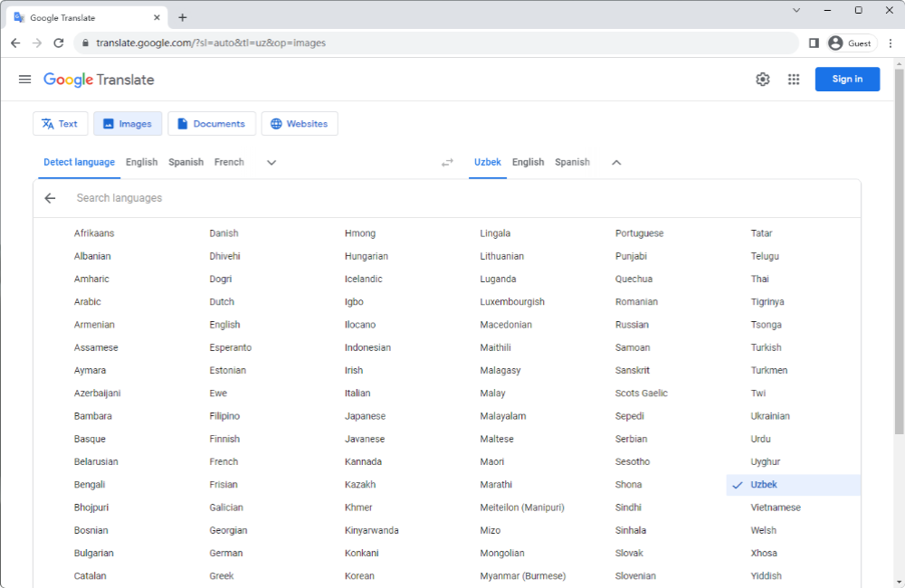This screenshot has height=588, width=905.
Task: Select Lithuanian in the list
Action: (x=502, y=256)
